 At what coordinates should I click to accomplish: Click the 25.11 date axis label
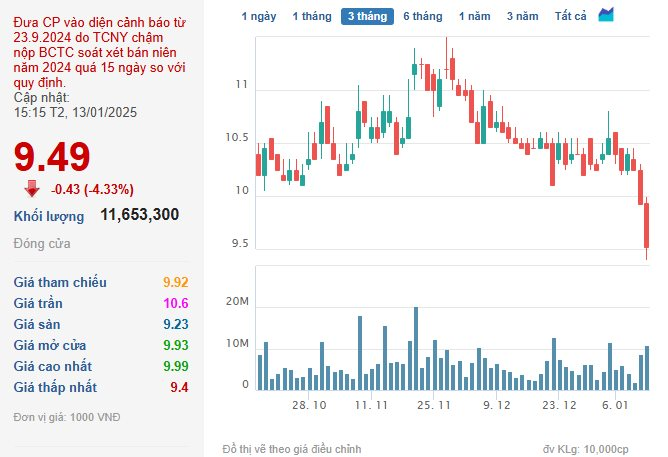pos(434,405)
